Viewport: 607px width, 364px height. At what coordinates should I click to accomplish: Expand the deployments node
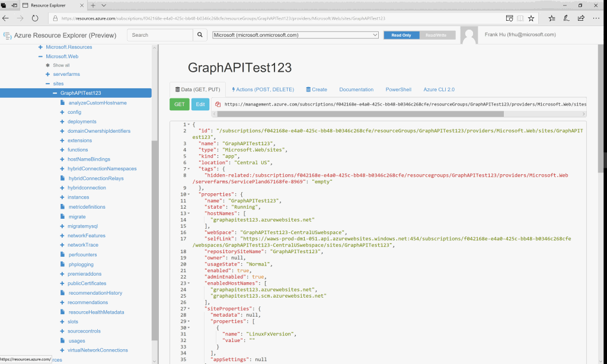[62, 121]
